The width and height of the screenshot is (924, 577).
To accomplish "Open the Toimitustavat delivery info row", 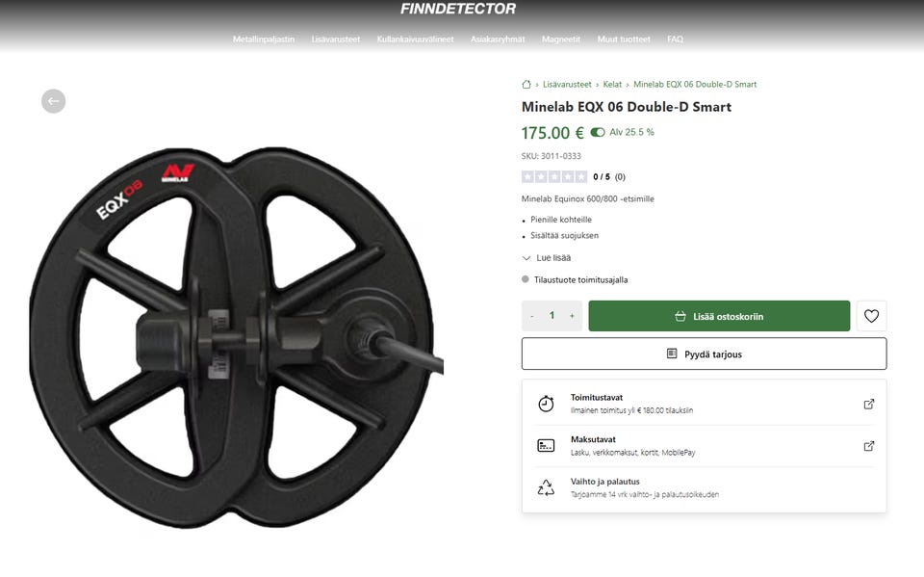I will pos(705,405).
